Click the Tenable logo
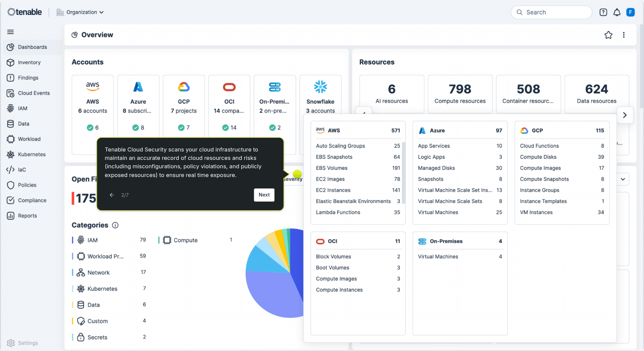Screen dimensions: 644x351 click(x=25, y=12)
